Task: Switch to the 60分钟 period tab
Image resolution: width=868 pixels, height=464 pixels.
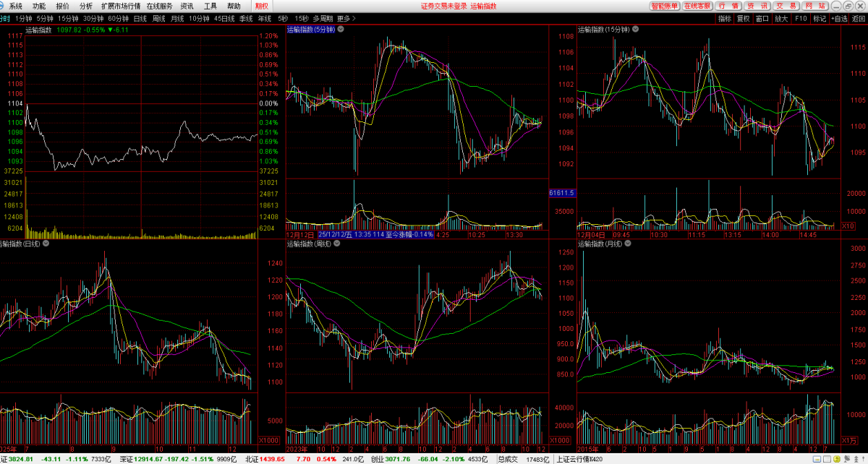Action: (118, 18)
